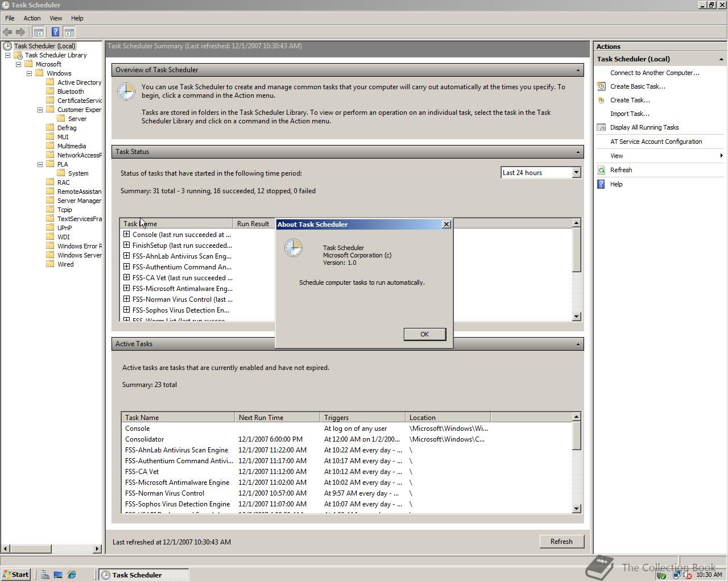Screen dimensions: 728x582
Task: Collapse the Microsoft tree node
Action: click(18, 64)
